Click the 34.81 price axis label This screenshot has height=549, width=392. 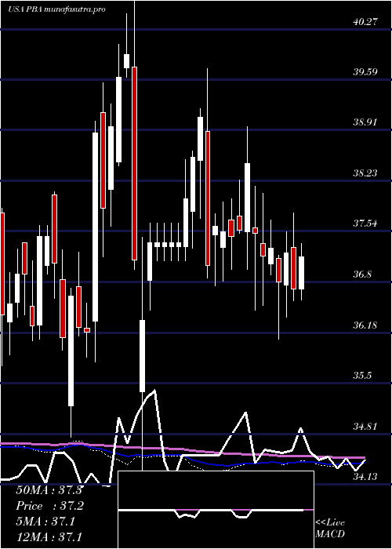pyautogui.click(x=365, y=426)
